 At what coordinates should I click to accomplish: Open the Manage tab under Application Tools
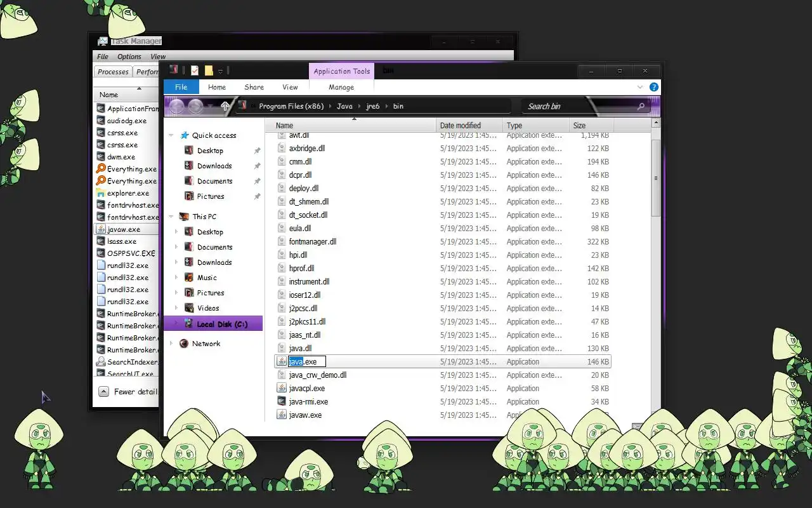coord(341,87)
